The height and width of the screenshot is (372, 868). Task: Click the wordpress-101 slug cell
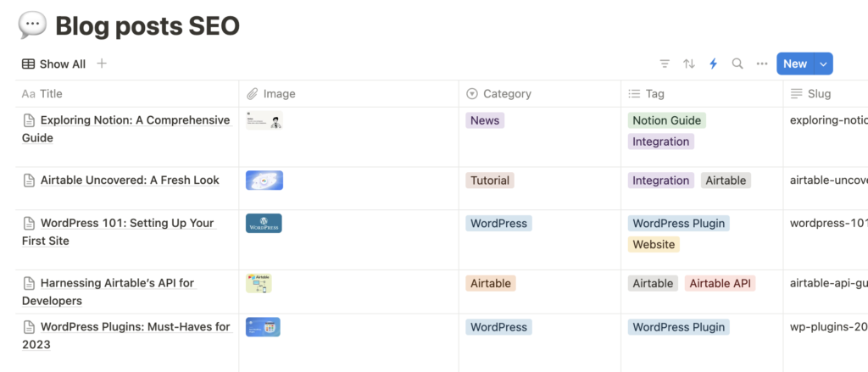(826, 241)
